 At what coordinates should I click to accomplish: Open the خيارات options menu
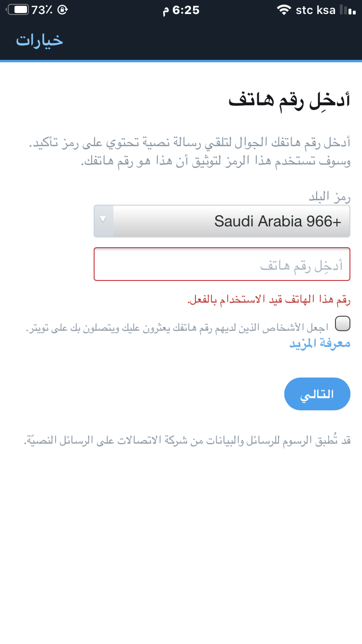(x=40, y=40)
